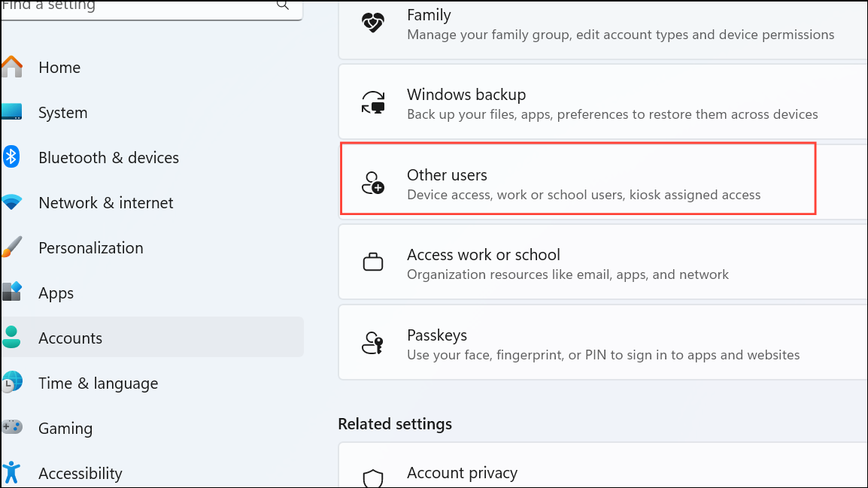Click the Gaming controller icon

11,427
